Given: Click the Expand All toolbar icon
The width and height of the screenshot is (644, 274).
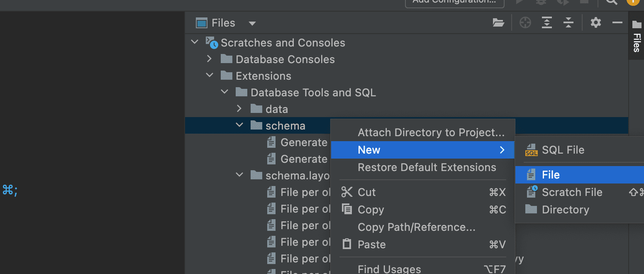Looking at the screenshot, I should pos(547,23).
